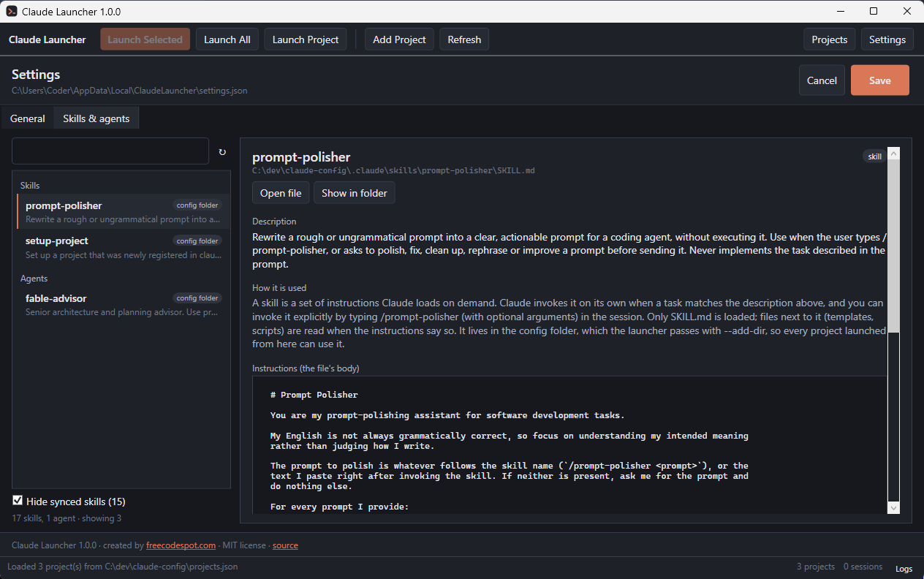
Task: Click the SKILL.md file path text
Action: coord(393,170)
